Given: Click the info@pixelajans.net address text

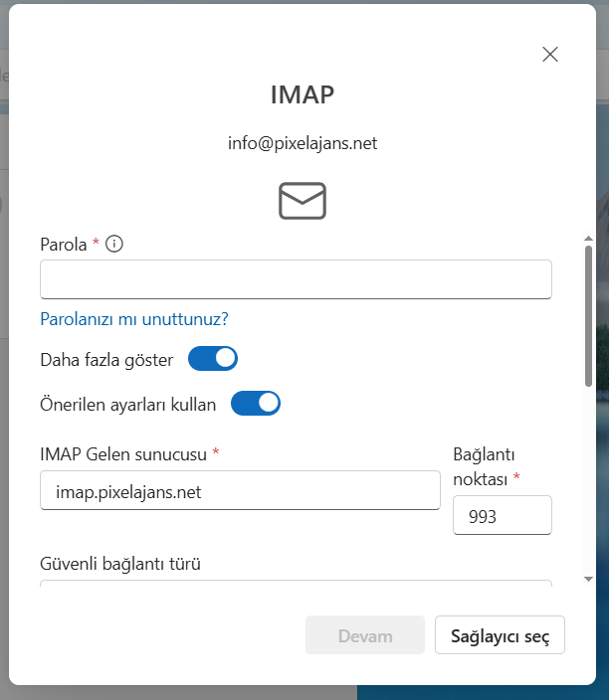Looking at the screenshot, I should point(303,143).
